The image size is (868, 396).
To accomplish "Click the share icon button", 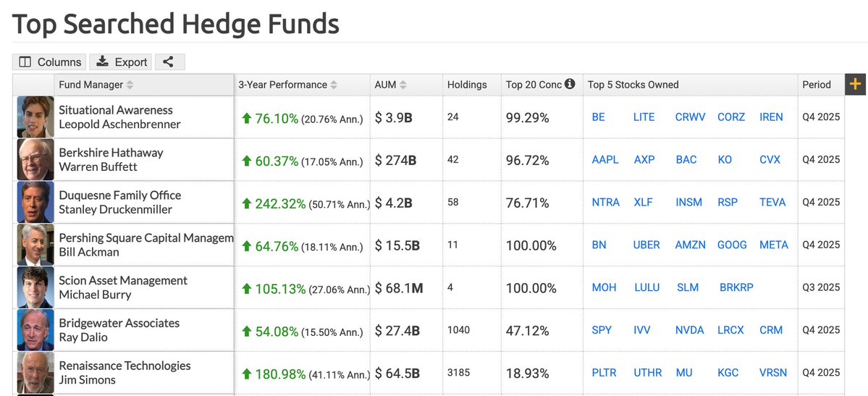I will (169, 62).
